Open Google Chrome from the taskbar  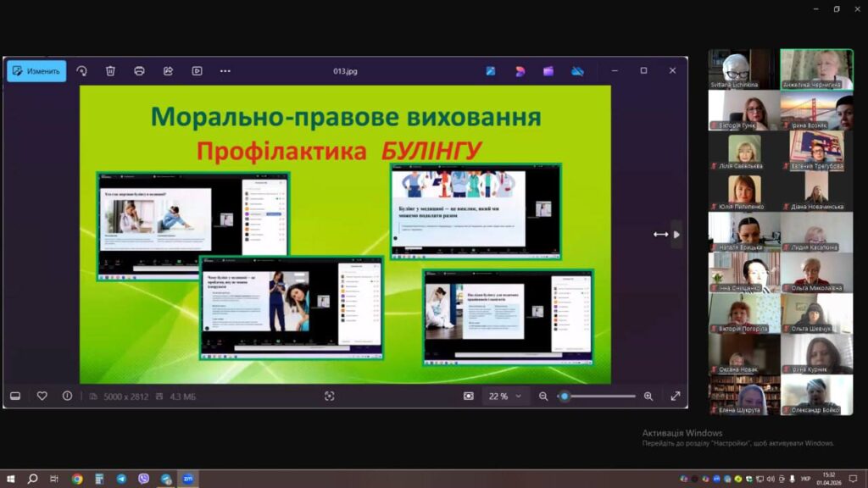coord(77,479)
